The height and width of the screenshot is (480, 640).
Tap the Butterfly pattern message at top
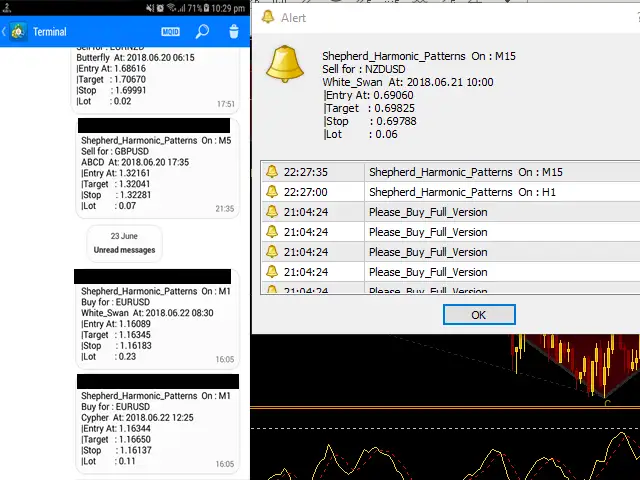click(155, 80)
